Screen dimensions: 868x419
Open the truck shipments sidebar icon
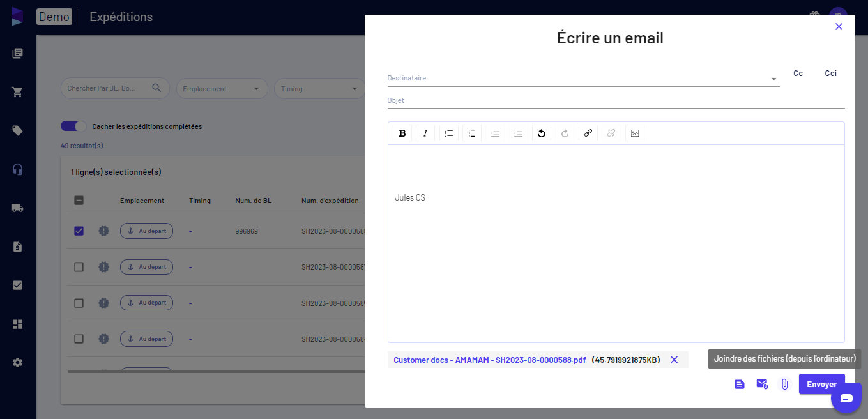(x=17, y=208)
